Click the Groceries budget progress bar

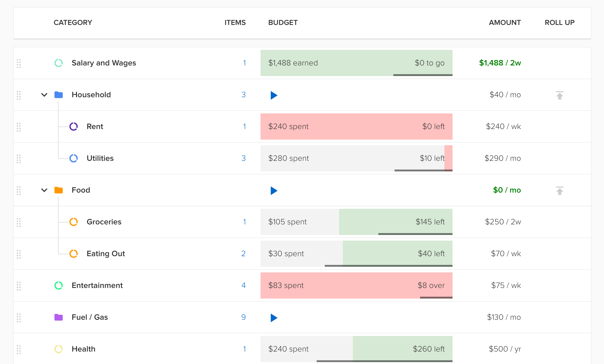point(356,222)
